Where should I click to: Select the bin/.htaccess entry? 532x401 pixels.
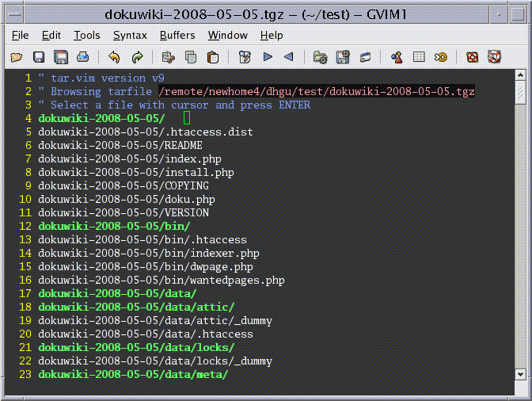(142, 239)
